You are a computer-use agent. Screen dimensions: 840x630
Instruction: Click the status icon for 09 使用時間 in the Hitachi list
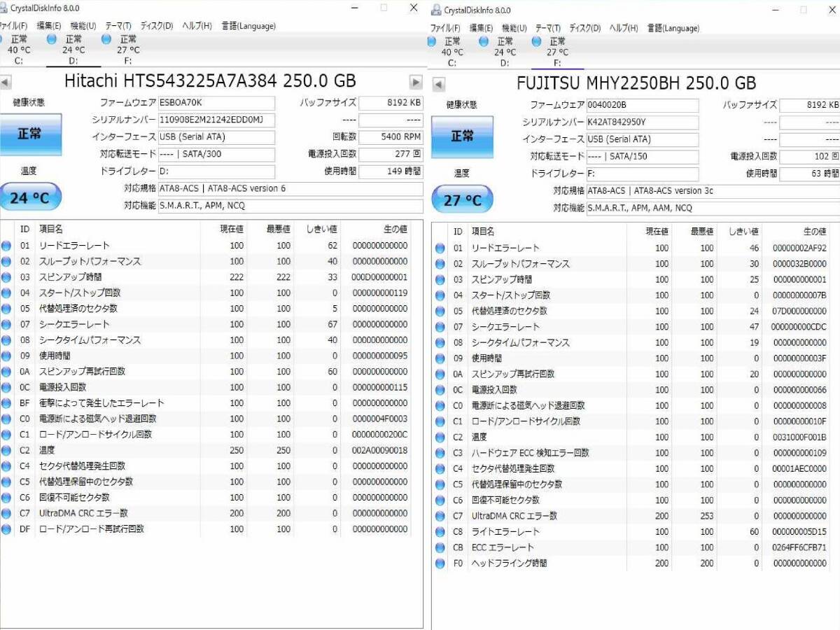tap(7, 356)
